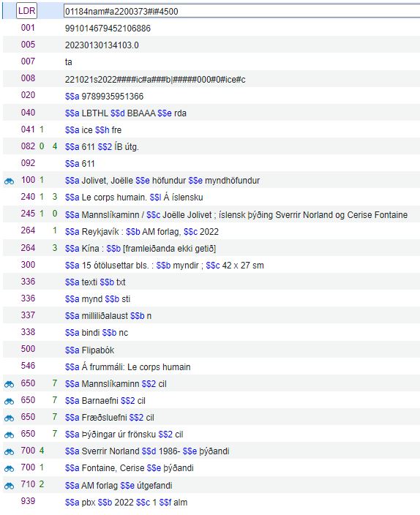Click Reykjavík : AM forlag publication row
This screenshot has width=420, height=515.
(x=142, y=232)
